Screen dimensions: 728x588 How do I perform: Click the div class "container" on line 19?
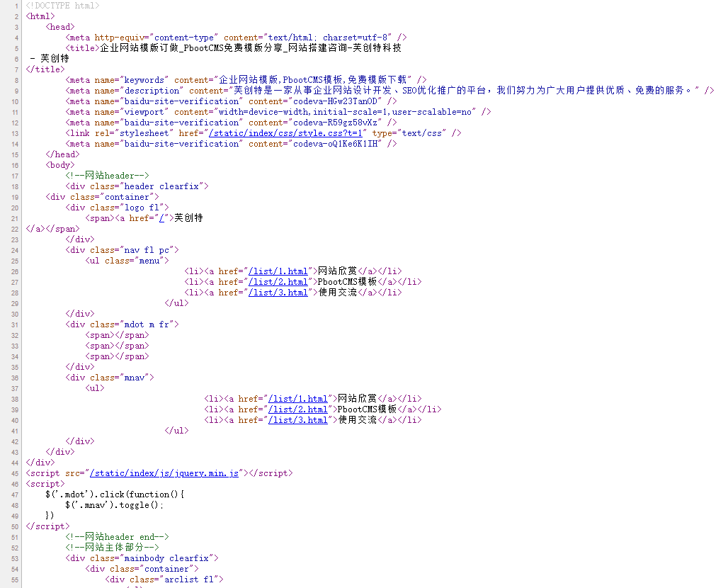click(x=102, y=197)
